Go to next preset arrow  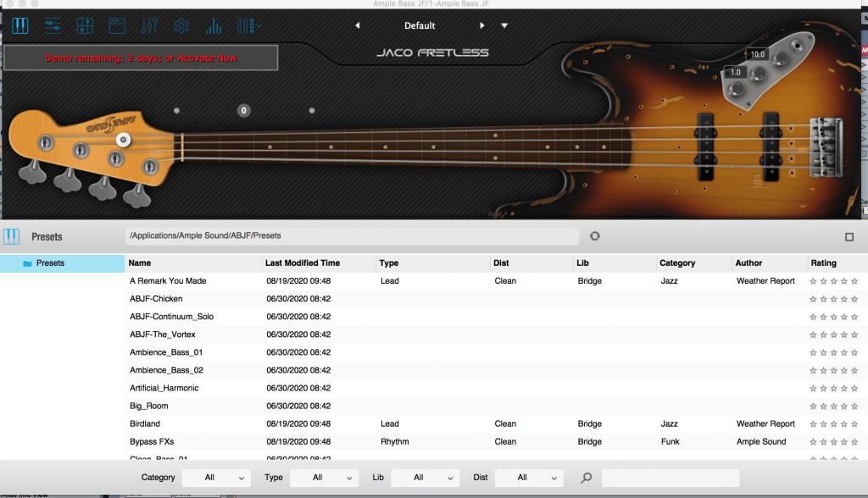click(482, 25)
